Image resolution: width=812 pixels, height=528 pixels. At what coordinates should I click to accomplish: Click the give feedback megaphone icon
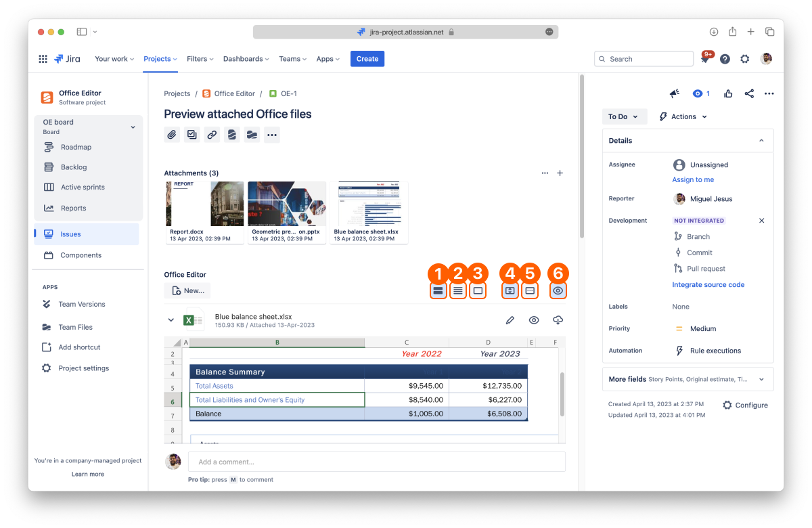[x=674, y=93]
